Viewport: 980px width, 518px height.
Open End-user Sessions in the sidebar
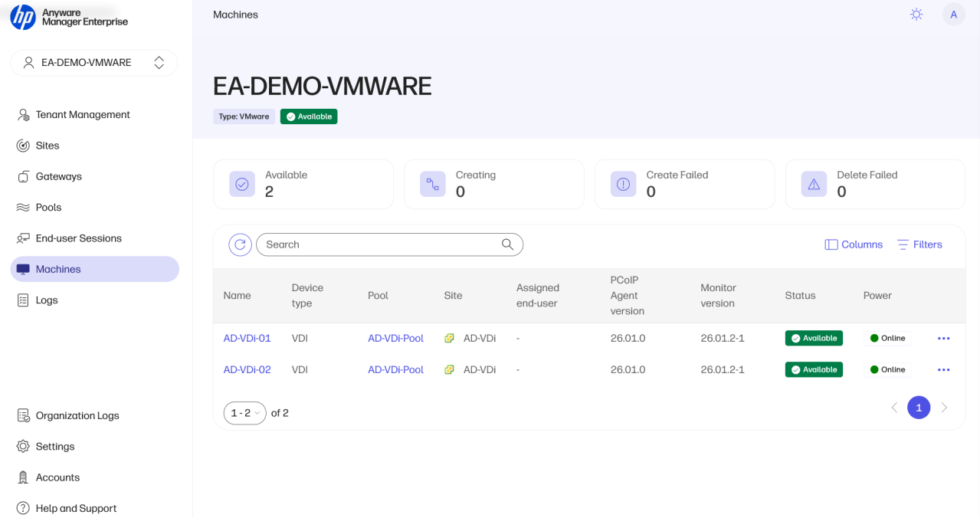click(x=78, y=238)
